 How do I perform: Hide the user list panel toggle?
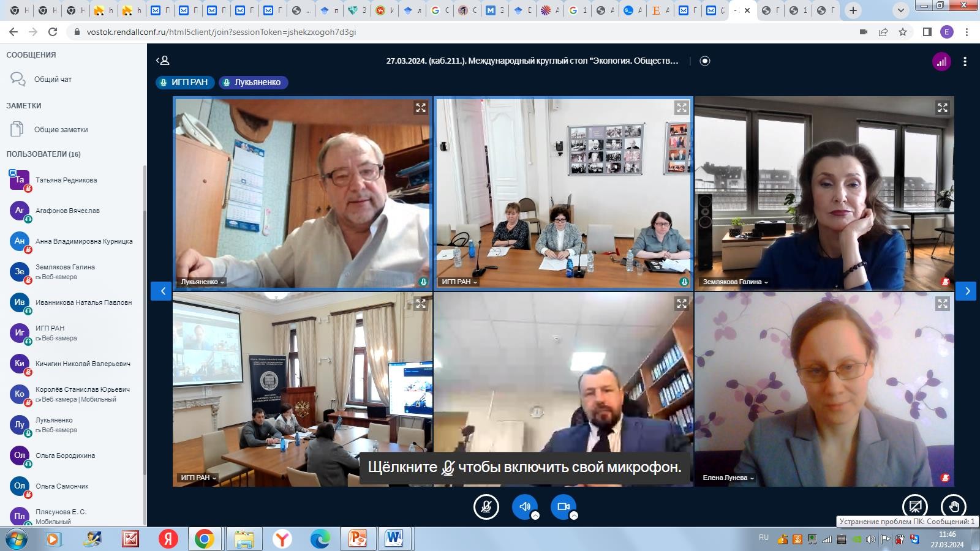coord(162,61)
